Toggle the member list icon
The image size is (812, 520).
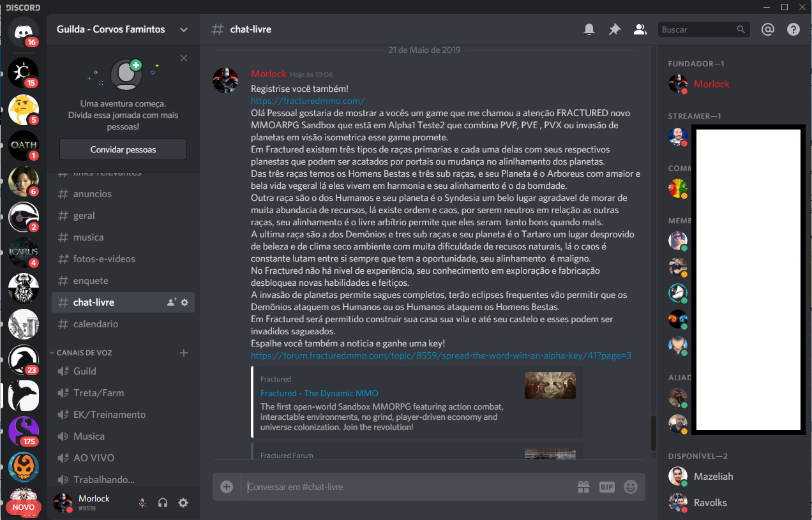click(x=639, y=29)
